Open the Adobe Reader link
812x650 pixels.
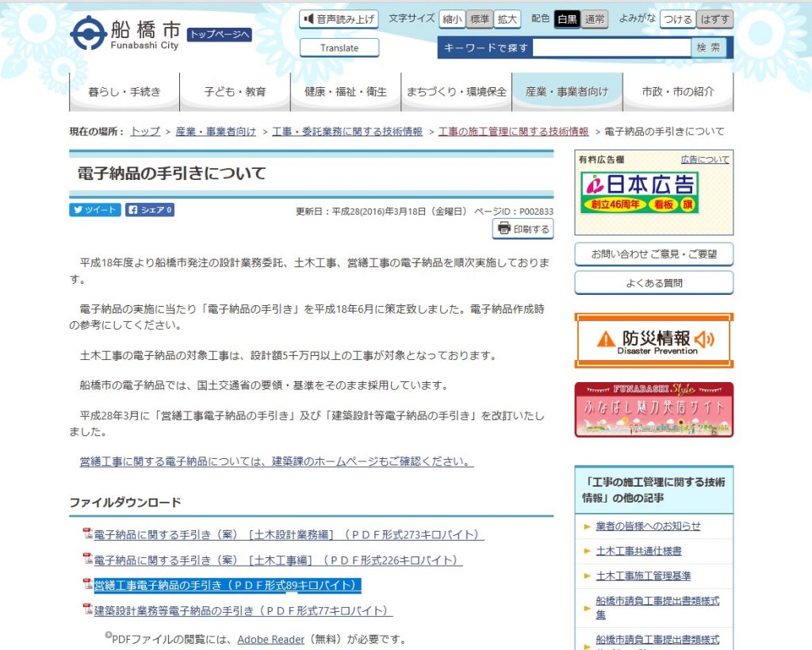tap(270, 639)
